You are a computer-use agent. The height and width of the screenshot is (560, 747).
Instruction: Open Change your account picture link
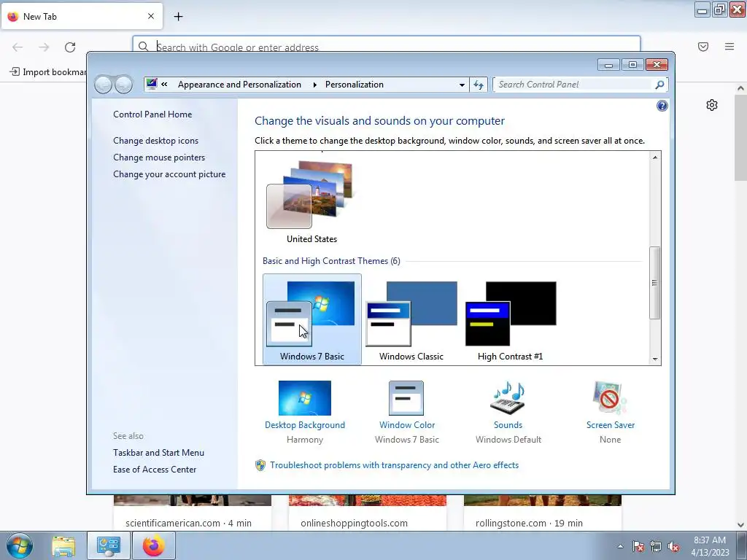tap(169, 174)
